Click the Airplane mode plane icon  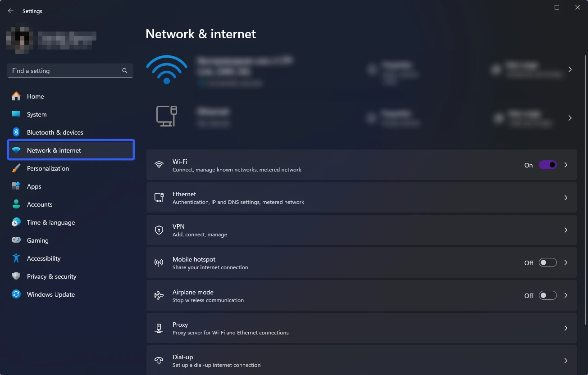pos(159,296)
